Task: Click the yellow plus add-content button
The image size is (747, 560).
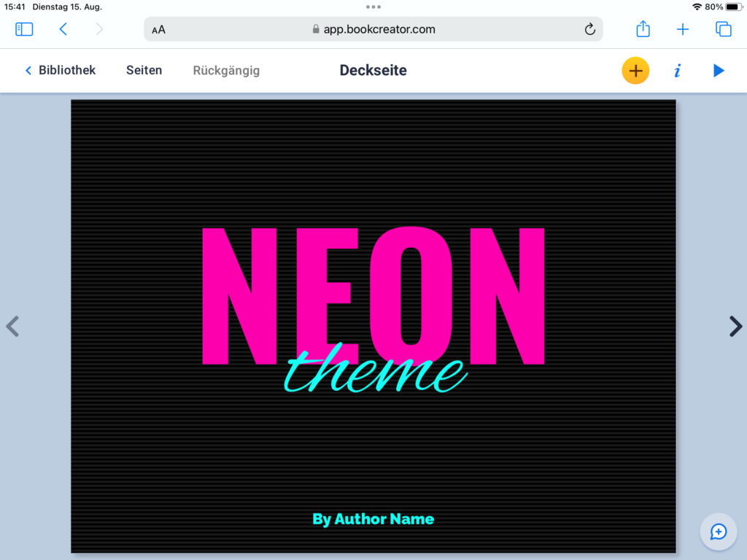Action: coord(635,71)
